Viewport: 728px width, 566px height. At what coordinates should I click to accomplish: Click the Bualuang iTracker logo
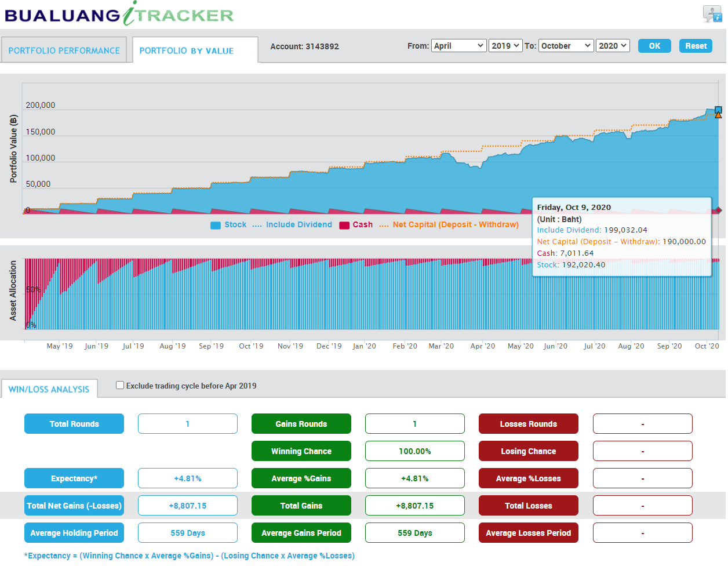[x=119, y=14]
